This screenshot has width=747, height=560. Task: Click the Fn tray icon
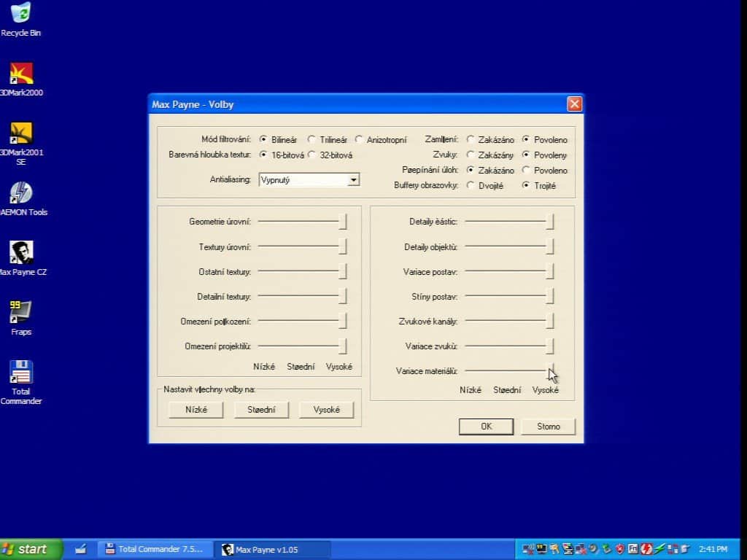click(632, 549)
